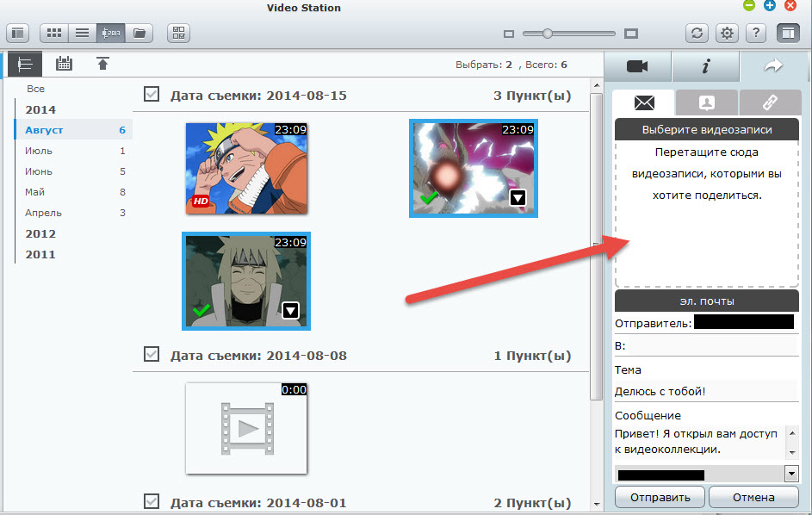Select the contact sharing tab
The image size is (812, 515).
[707, 102]
